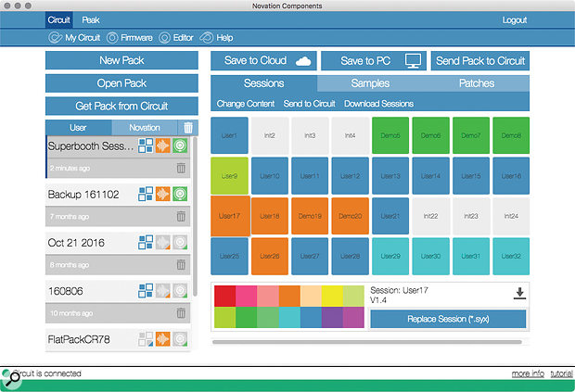Select the Novation packs tab
The height and width of the screenshot is (392, 575).
tap(145, 128)
